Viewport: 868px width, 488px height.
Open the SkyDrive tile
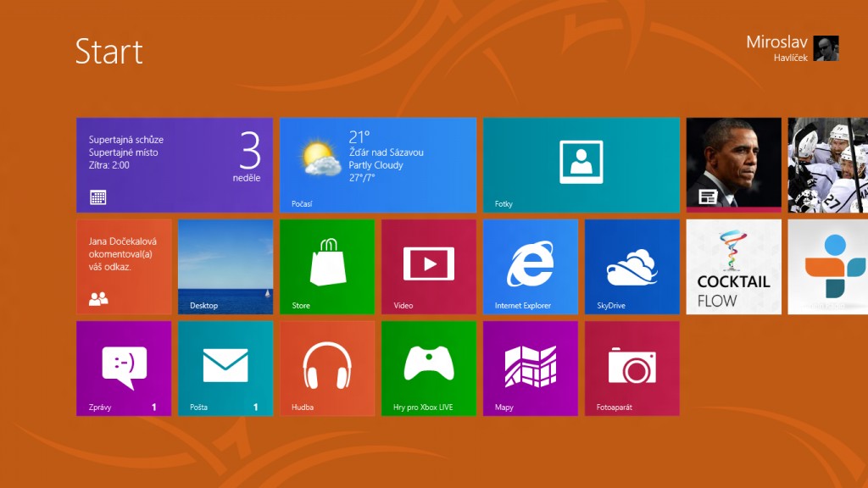coord(632,267)
